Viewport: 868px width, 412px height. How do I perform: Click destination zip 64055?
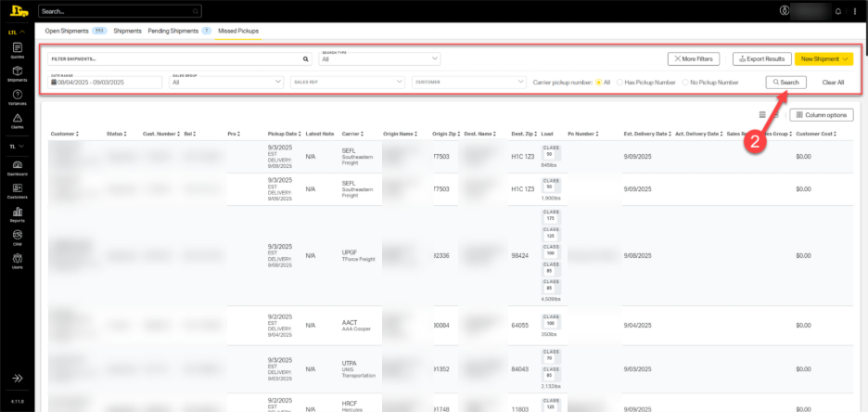(519, 326)
